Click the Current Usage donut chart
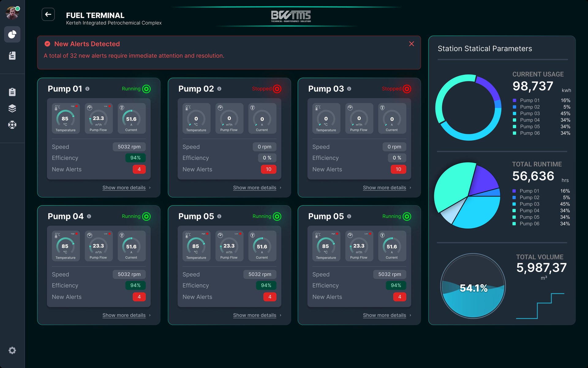This screenshot has height=368, width=588. [468, 107]
